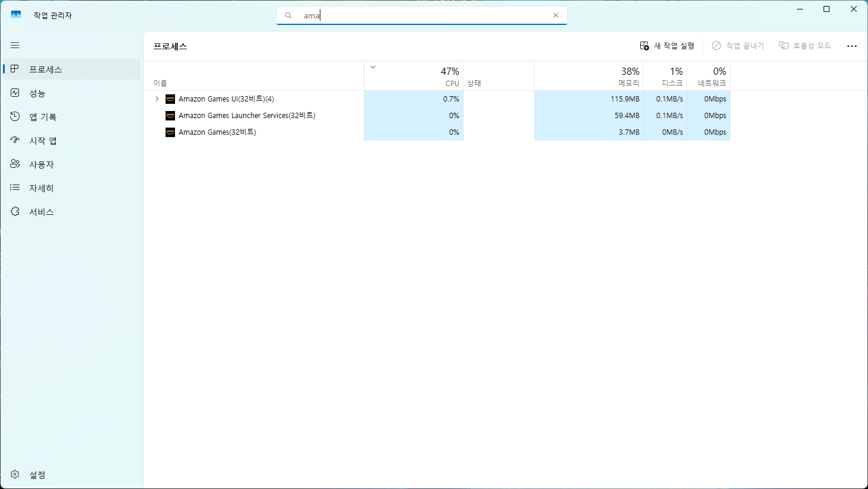868x489 pixels.
Task: Close the Task Manager window
Action: pyautogui.click(x=854, y=9)
